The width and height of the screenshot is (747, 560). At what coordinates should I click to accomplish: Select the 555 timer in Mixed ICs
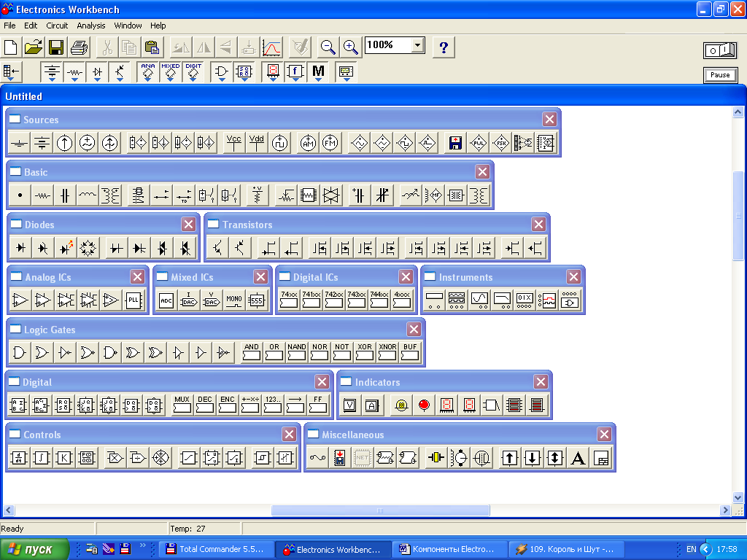(257, 300)
